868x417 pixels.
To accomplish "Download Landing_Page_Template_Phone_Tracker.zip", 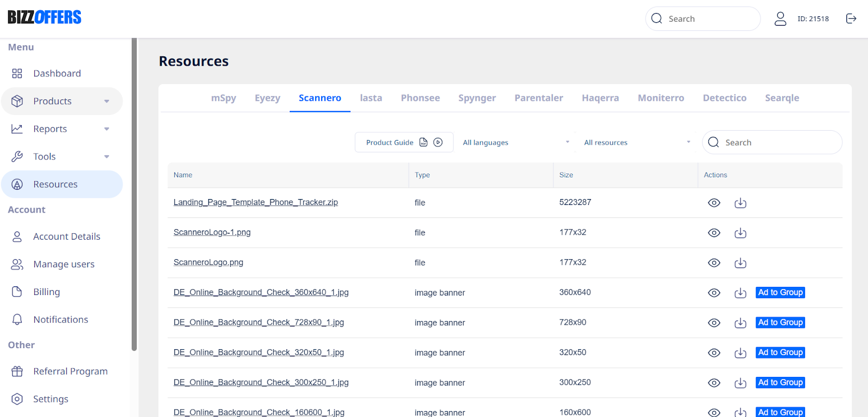I will [x=741, y=203].
